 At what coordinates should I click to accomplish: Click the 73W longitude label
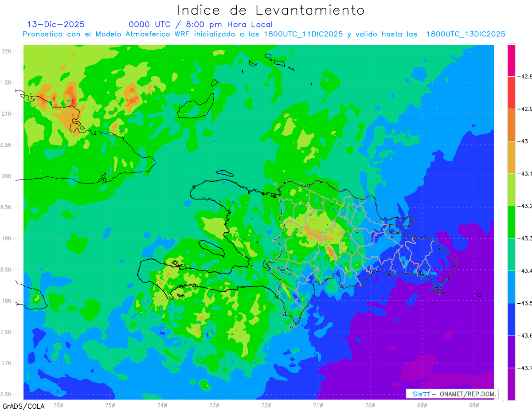click(x=214, y=405)
